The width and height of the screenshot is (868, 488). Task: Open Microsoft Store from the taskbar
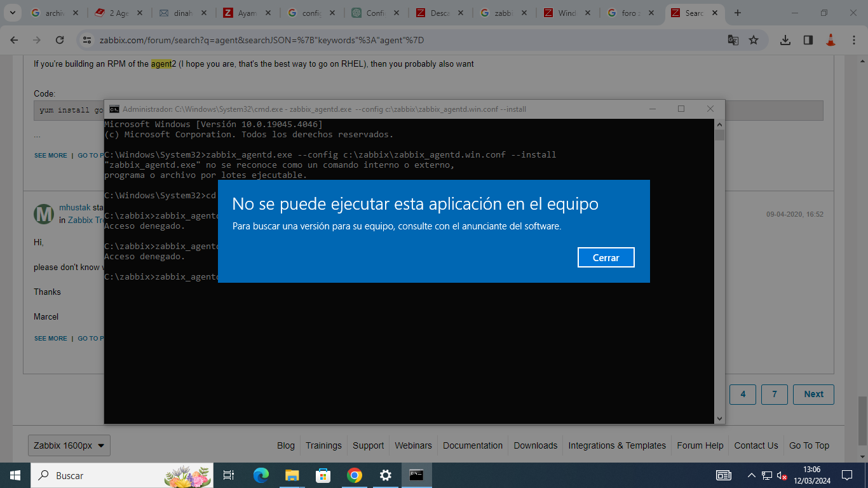[323, 475]
